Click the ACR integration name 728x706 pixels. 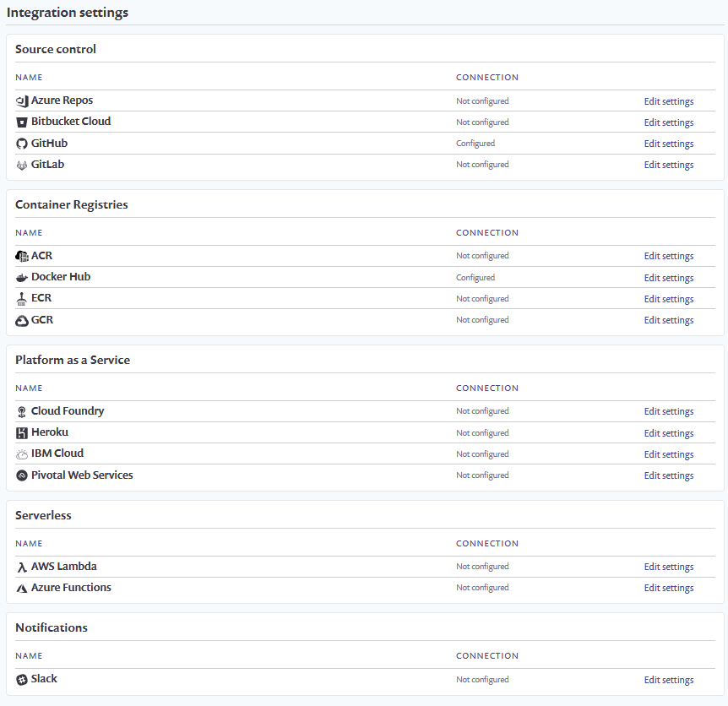[41, 256]
